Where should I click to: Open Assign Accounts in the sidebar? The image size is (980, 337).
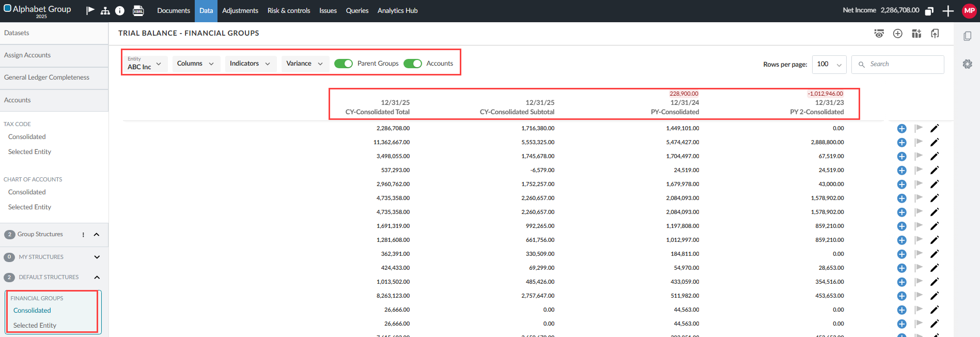[54, 55]
